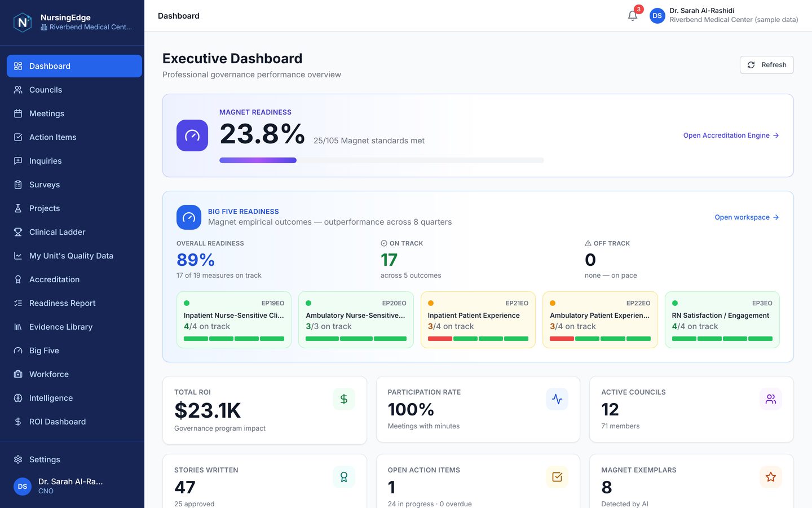The image size is (812, 508).
Task: Click the NursingEdge hexagon logo
Action: coord(23,23)
